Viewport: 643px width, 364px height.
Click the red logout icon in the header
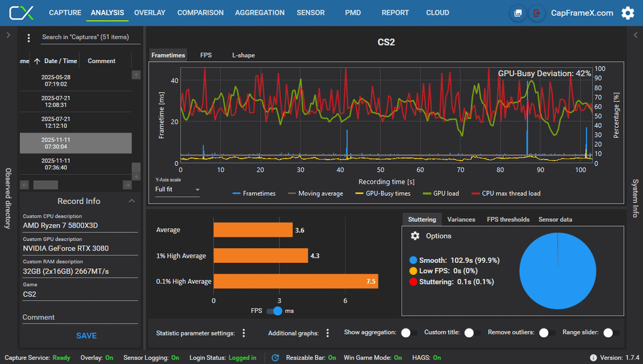[x=536, y=13]
